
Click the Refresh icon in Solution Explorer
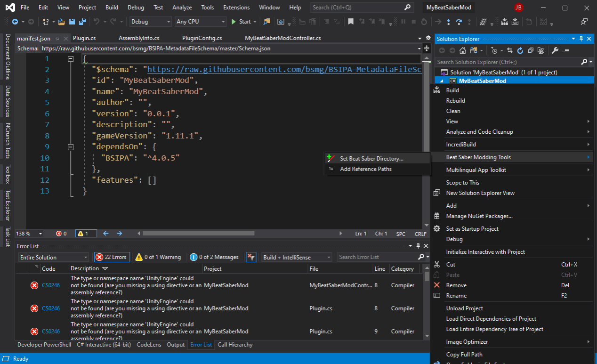point(520,50)
